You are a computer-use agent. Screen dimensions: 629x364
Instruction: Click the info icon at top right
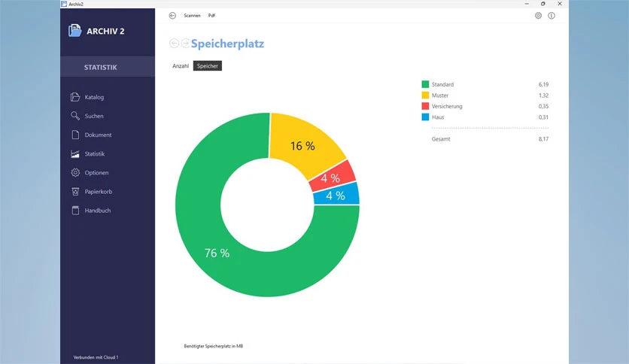coord(552,16)
